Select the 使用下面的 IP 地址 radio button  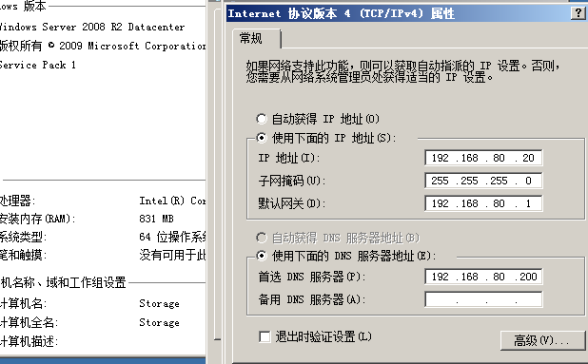pos(262,138)
